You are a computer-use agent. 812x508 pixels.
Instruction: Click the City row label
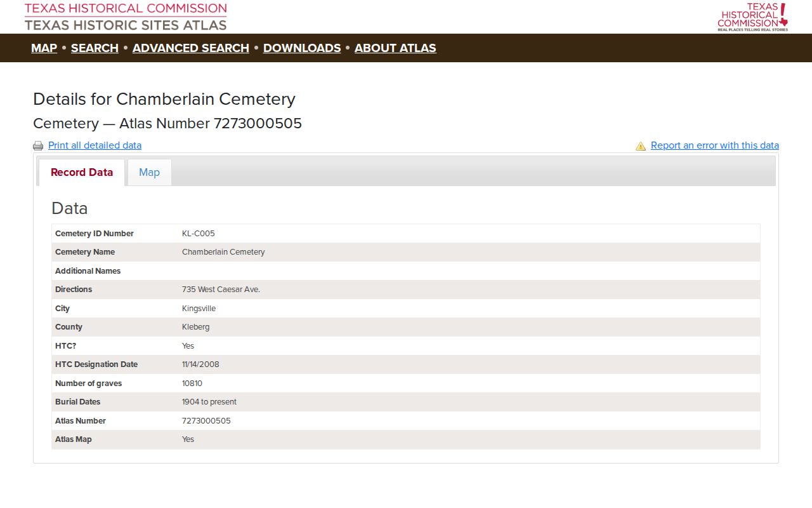coord(62,309)
